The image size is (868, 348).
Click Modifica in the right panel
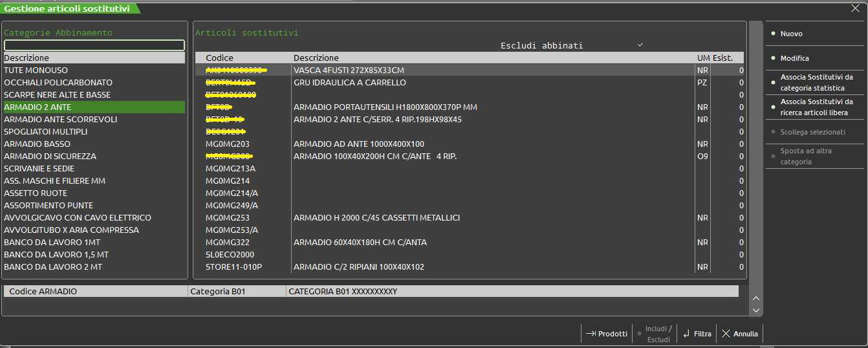tap(794, 58)
